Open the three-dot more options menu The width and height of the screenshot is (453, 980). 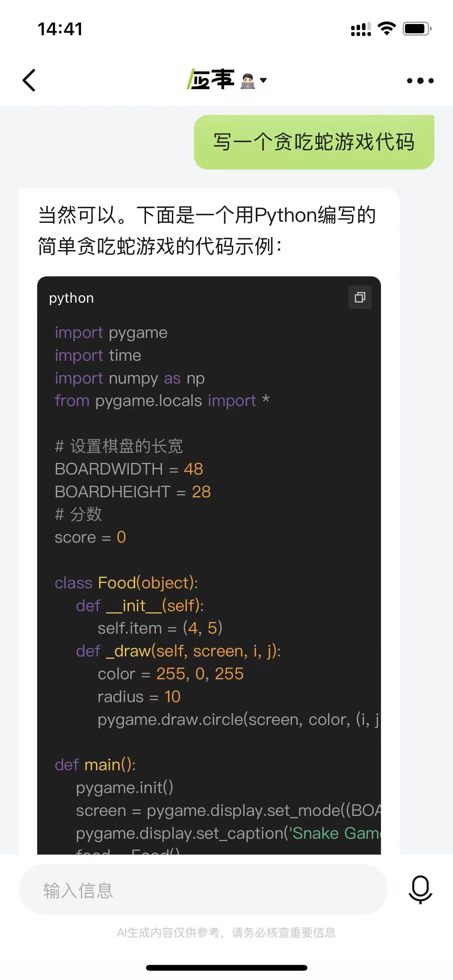click(x=420, y=81)
